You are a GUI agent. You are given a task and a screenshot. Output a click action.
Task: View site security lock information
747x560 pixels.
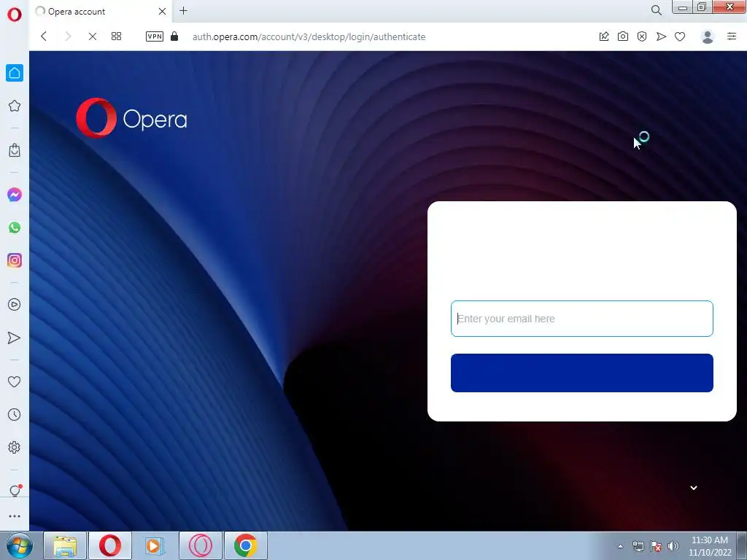[x=174, y=36]
